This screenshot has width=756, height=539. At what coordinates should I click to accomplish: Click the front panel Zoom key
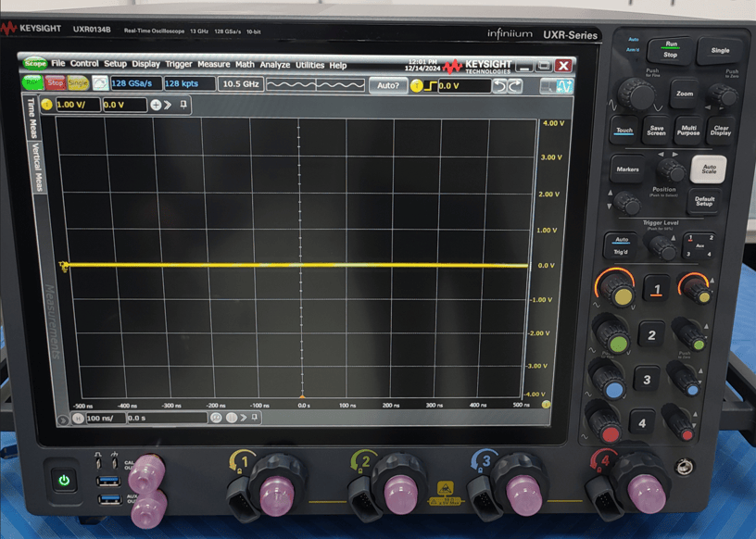[685, 94]
